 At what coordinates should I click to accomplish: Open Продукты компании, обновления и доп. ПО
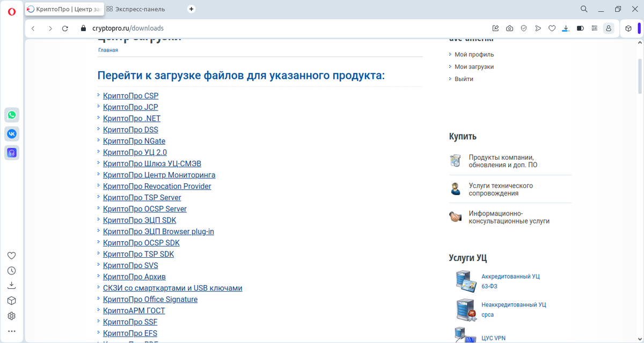[503, 161]
